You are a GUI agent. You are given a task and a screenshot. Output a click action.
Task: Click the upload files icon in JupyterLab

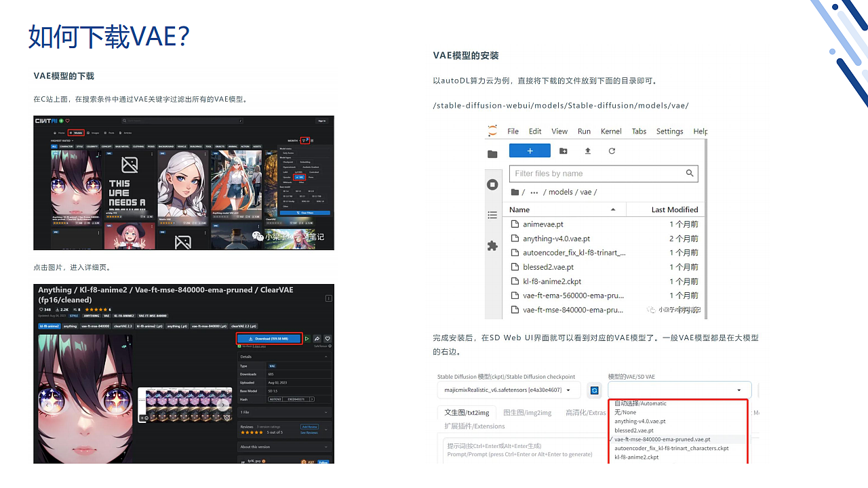[588, 150]
